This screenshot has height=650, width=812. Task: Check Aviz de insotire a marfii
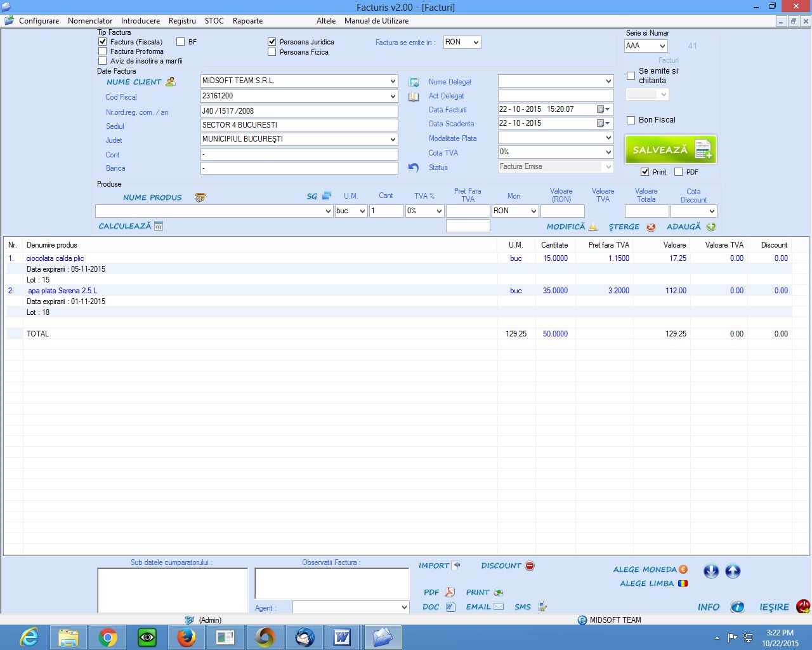pos(102,61)
